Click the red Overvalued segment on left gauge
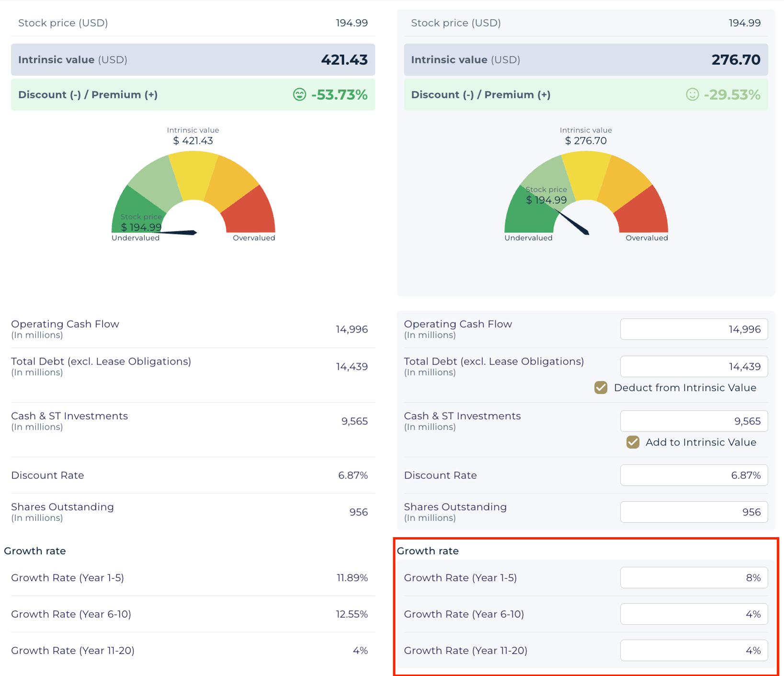Image resolution: width=784 pixels, height=676 pixels. tap(251, 213)
